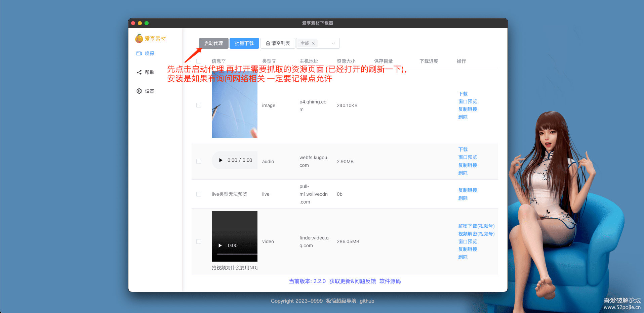Expand the type filter dropdown arrow

pyautogui.click(x=333, y=43)
